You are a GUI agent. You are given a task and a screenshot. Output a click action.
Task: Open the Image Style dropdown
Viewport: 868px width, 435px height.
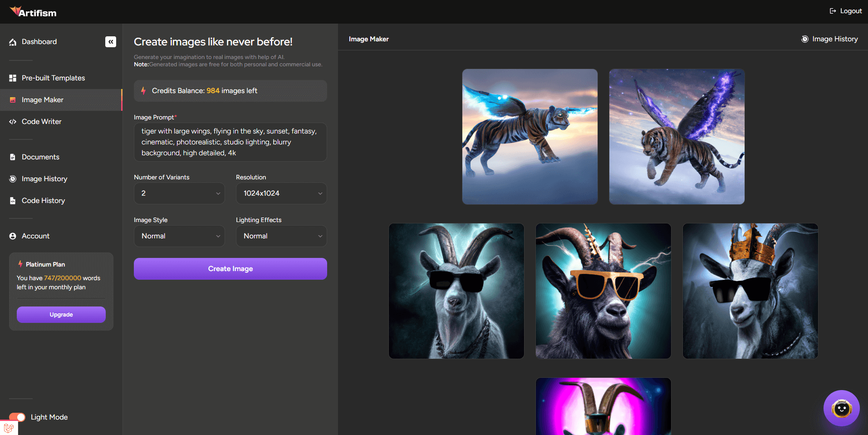coord(179,236)
